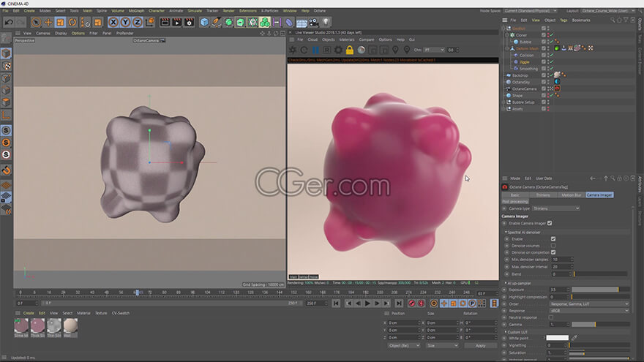Image resolution: width=644 pixels, height=362 pixels.
Task: Click the eyedropper next to White point
Action: pyautogui.click(x=574, y=338)
